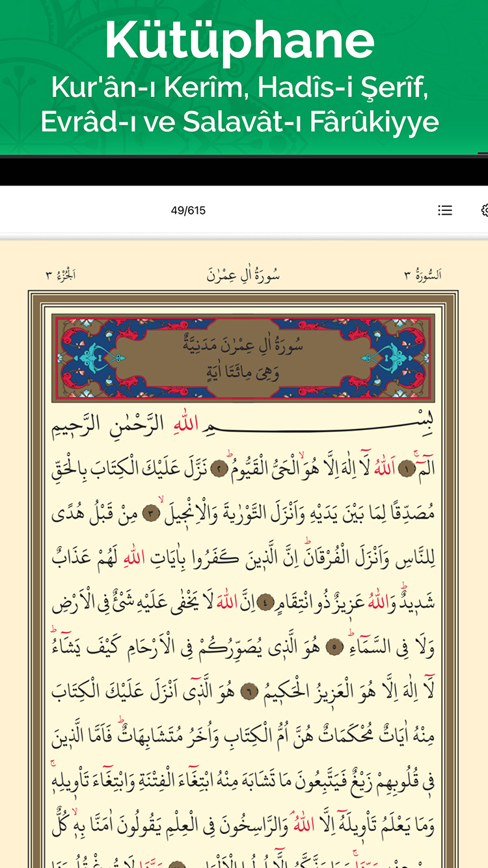Click the Evrâd-ı ve Salavât-ı Fârûkiyye text

(x=239, y=122)
